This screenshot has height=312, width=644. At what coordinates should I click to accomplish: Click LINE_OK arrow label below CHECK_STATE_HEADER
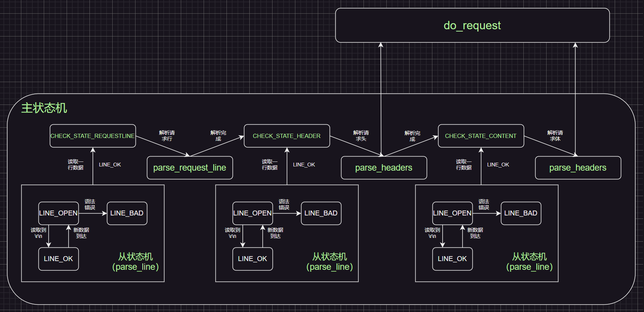[304, 165]
